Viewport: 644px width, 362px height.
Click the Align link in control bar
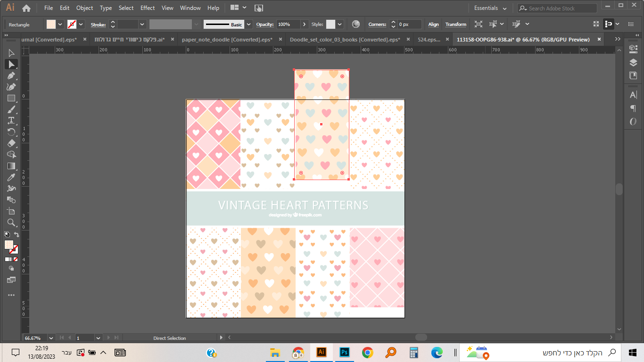[433, 25]
